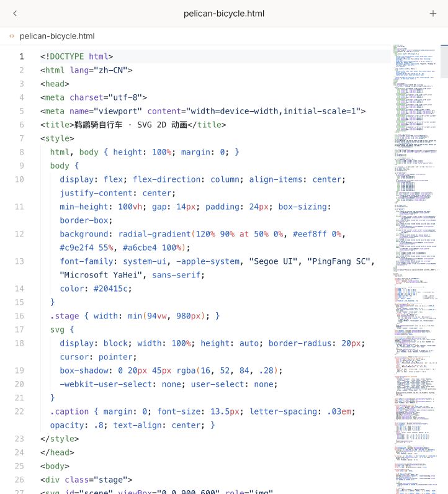Click the title tag text line
Image resolution: width=448 pixels, height=494 pixels.
133,125
